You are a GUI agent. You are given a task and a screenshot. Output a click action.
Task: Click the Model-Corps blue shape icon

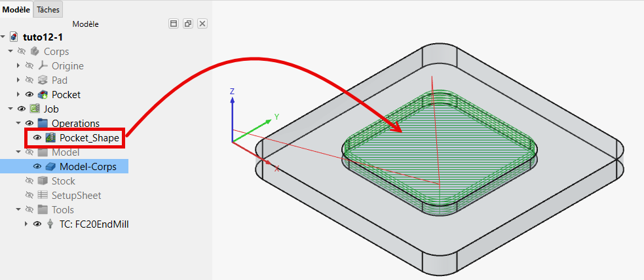51,166
